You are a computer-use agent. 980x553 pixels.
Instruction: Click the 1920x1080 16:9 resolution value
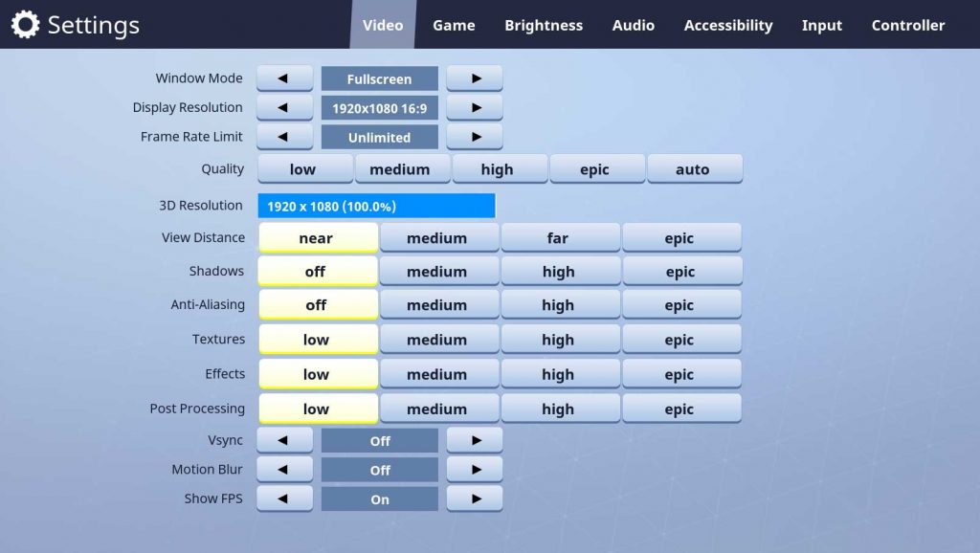[379, 108]
